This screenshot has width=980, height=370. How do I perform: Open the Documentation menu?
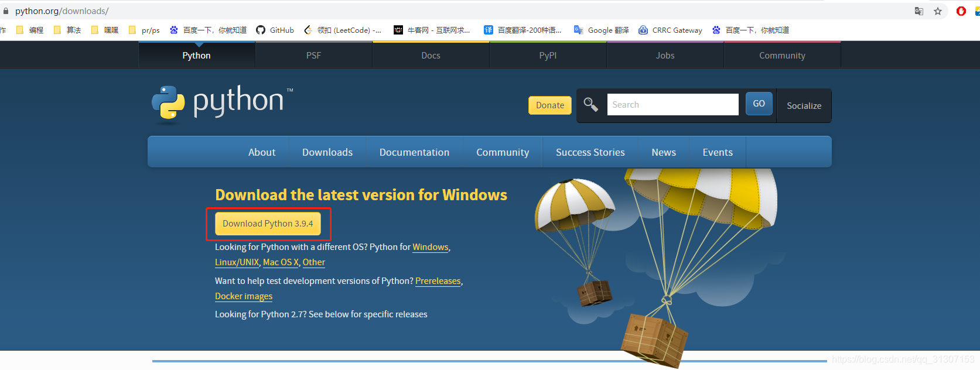coord(415,152)
